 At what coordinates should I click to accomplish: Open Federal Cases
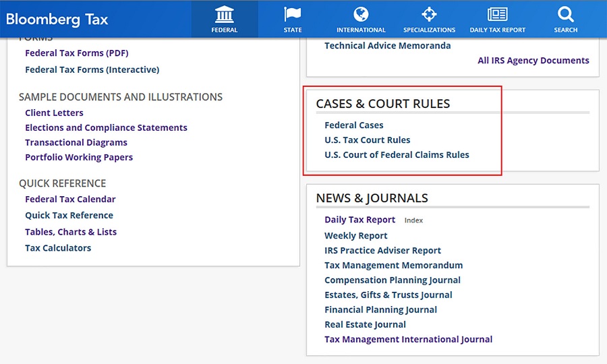click(353, 125)
